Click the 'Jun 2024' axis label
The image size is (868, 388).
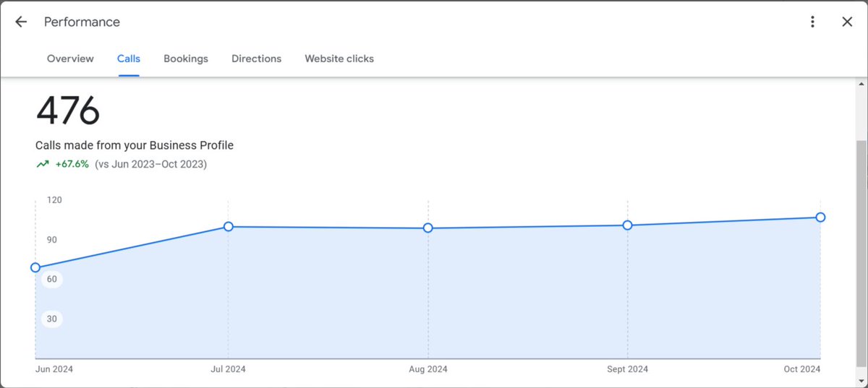point(54,369)
